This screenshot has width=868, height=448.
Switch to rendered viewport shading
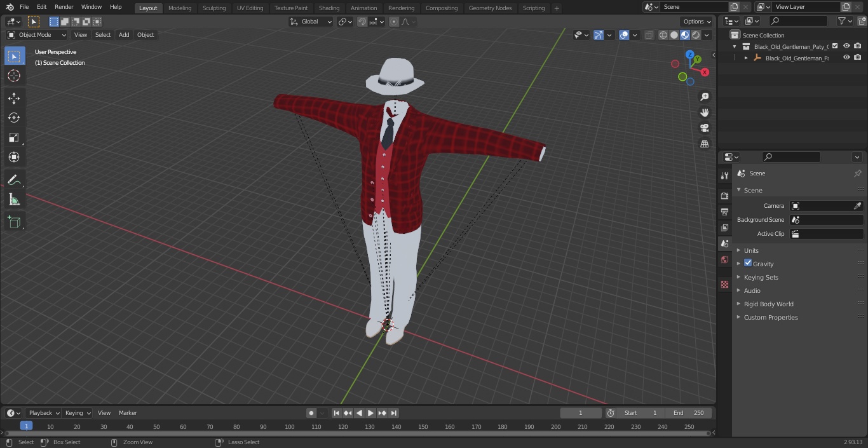coord(696,35)
